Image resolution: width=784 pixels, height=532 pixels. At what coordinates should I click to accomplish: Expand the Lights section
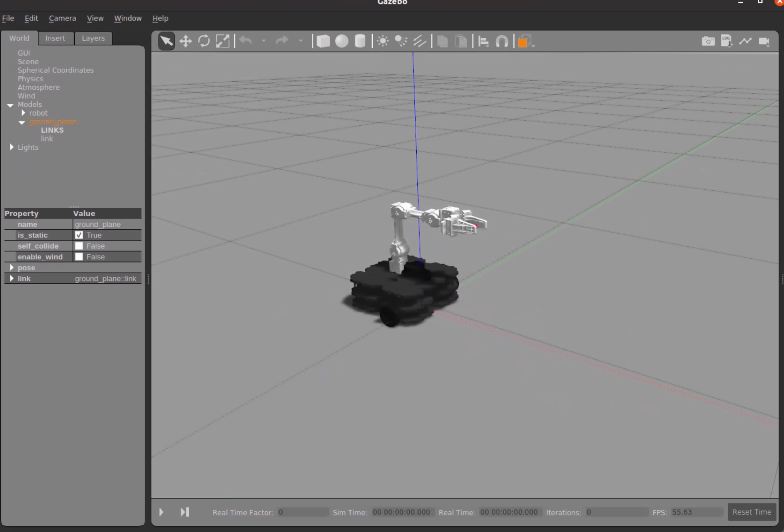click(x=12, y=147)
